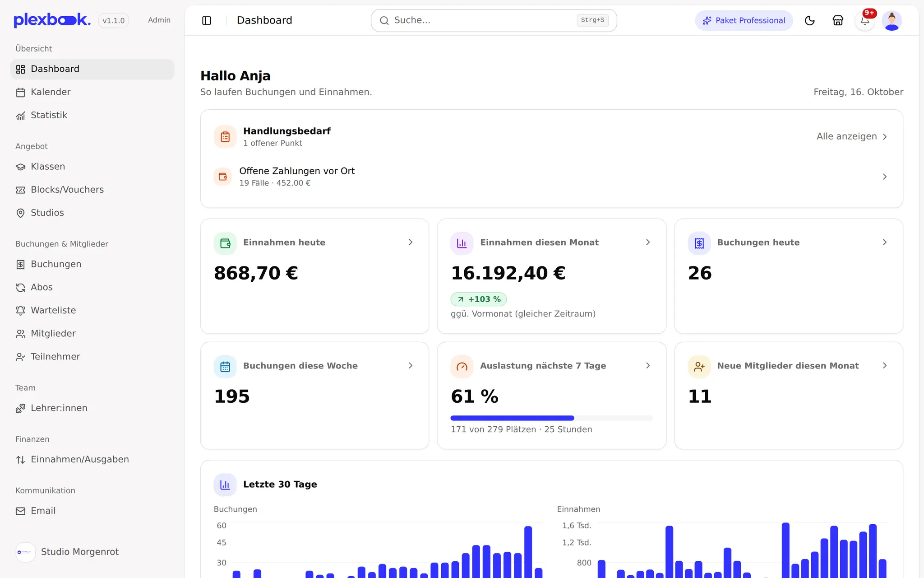This screenshot has height=578, width=924.
Task: Click 'Freitag, 16. Oktober' date text
Action: tap(858, 92)
